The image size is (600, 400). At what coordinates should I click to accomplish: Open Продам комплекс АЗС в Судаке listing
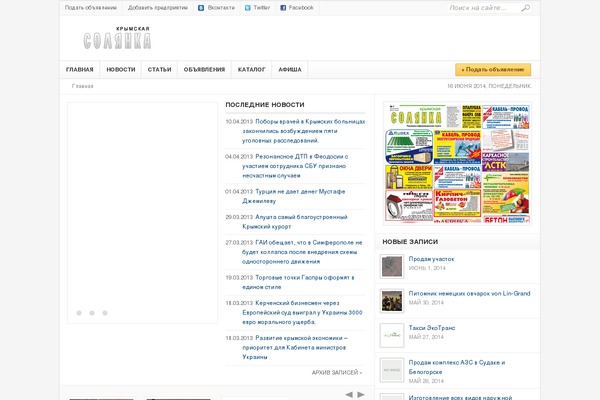click(x=457, y=367)
